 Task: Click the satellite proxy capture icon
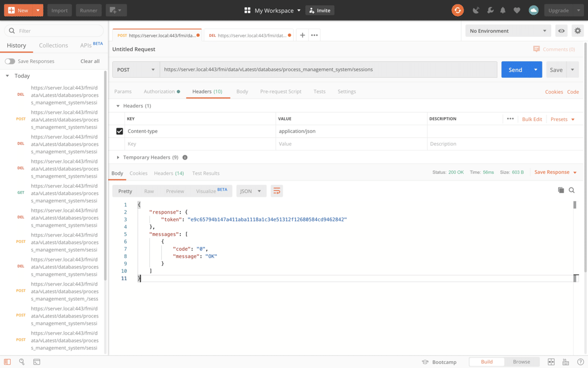coord(476,10)
